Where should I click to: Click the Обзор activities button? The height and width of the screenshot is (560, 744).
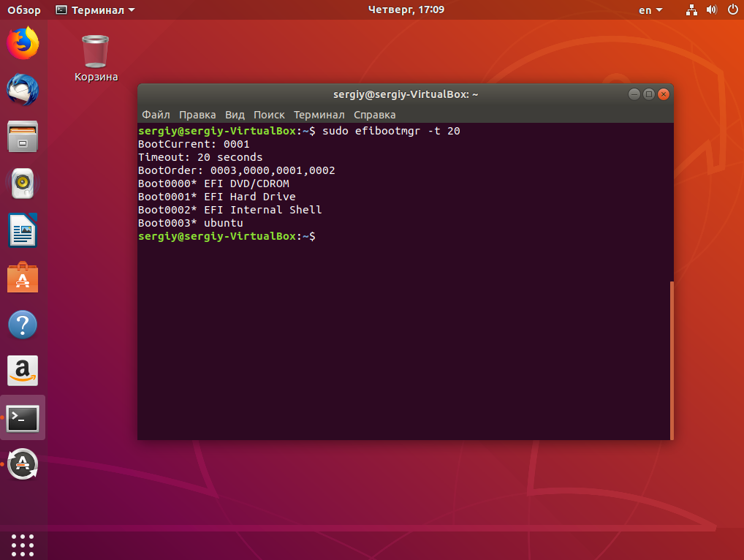coord(23,10)
